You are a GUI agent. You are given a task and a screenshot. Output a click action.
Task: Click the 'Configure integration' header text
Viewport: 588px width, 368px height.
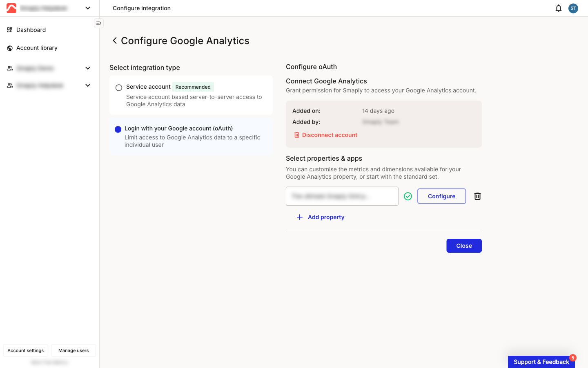[x=142, y=8]
